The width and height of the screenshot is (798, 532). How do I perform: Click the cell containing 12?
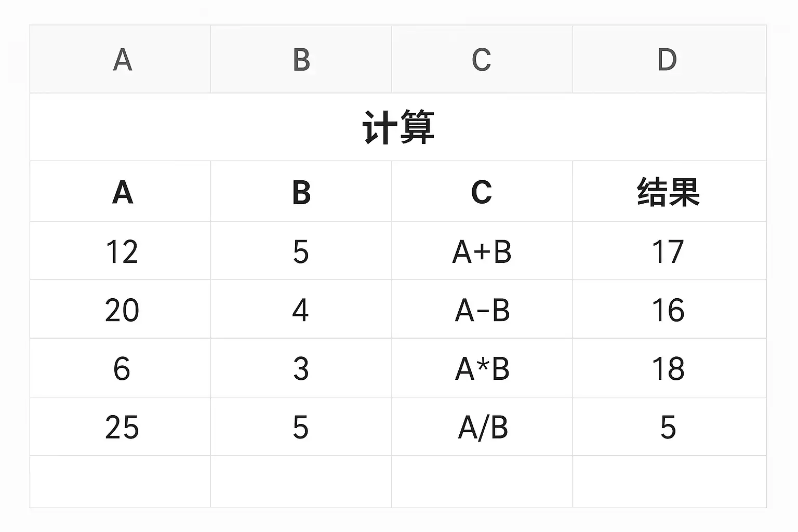point(121,251)
